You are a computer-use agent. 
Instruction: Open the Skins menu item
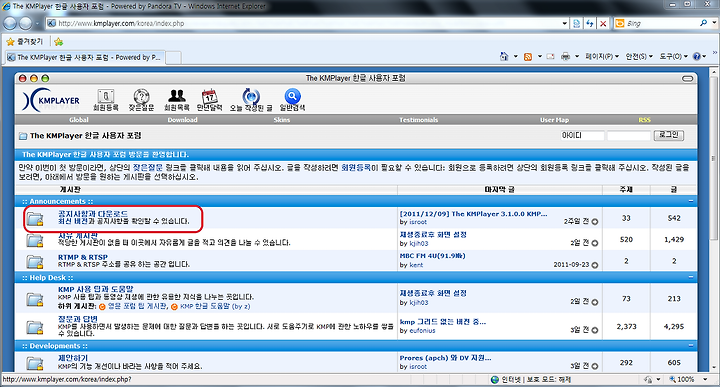pos(281,120)
